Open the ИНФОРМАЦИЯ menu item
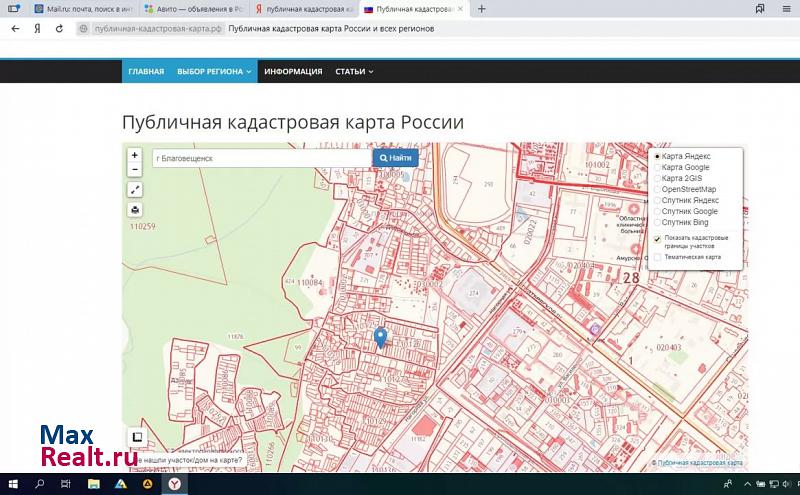The image size is (800, 495). click(293, 72)
